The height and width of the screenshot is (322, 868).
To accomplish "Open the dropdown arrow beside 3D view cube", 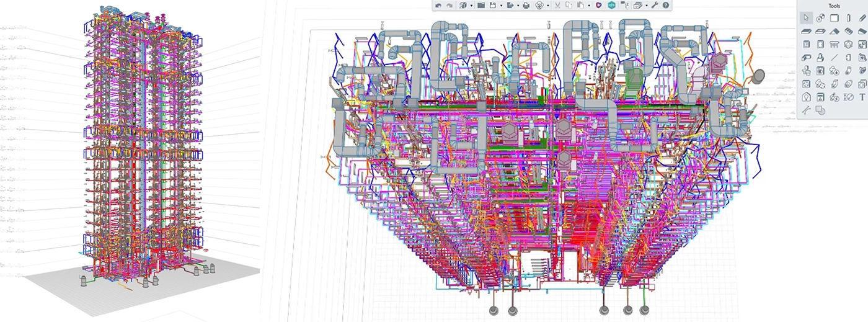I will pyautogui.click(x=471, y=6).
